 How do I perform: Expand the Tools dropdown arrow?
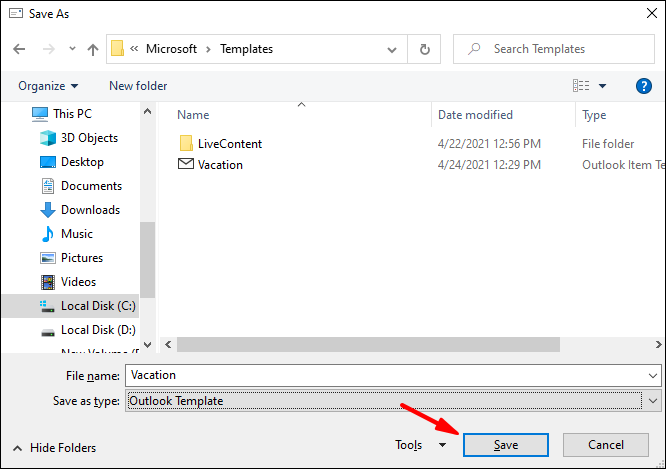click(443, 445)
